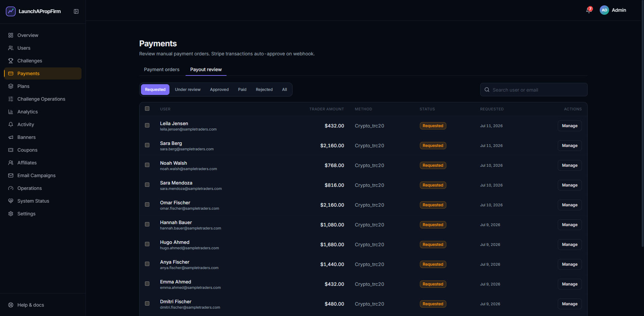Manage Dmitri Fischer's payout

click(569, 304)
